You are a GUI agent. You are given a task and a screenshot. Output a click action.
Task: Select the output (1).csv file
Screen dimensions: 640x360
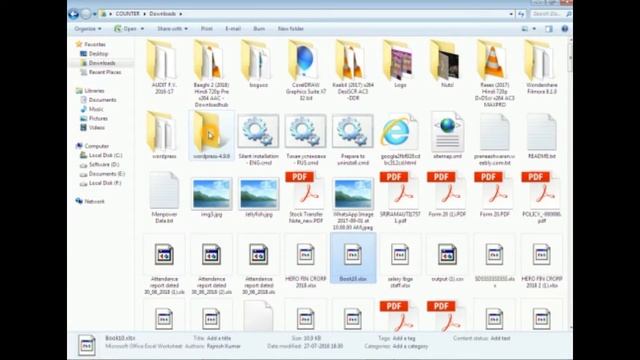(447, 259)
